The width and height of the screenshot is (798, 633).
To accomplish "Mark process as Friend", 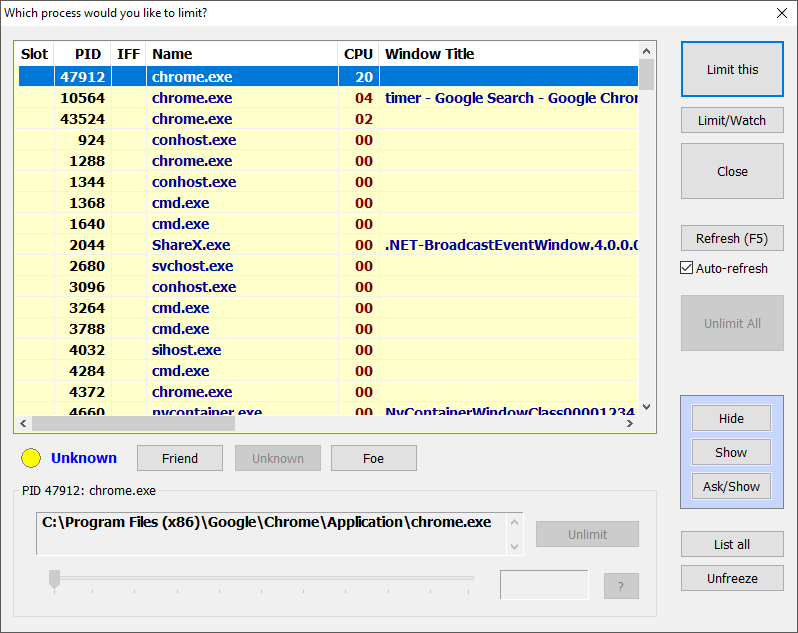I will coord(179,458).
